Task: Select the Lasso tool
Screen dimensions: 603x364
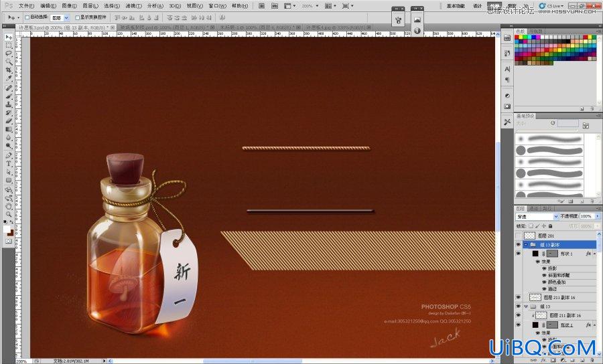Action: tap(9, 54)
